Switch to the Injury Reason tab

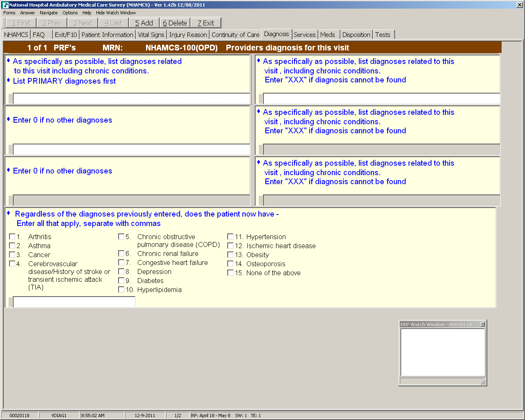(188, 35)
